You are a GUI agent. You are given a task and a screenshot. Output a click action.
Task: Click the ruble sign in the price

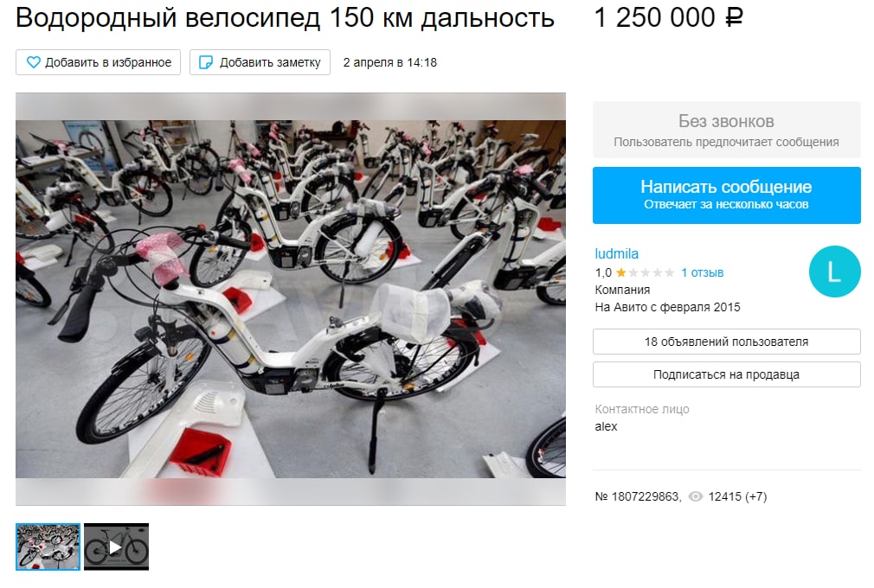(x=734, y=18)
